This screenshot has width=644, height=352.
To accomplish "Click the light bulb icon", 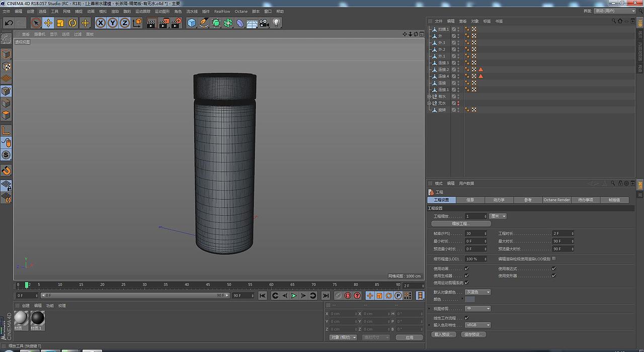I will [x=276, y=23].
